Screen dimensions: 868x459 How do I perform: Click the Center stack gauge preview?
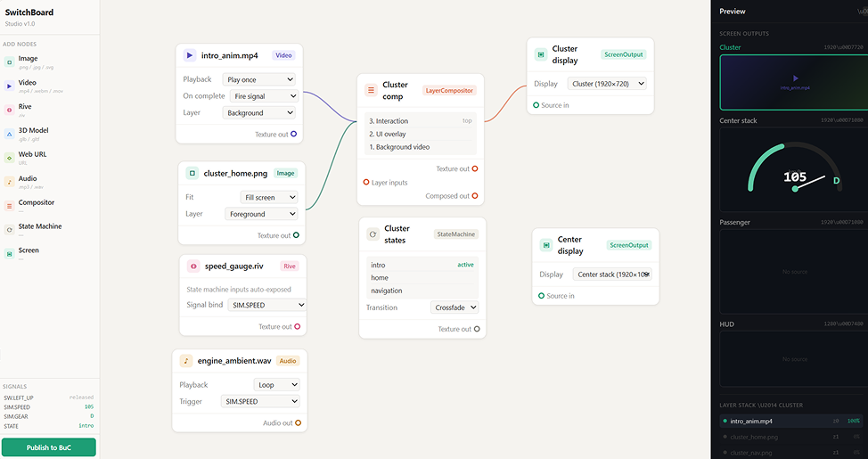[794, 169]
